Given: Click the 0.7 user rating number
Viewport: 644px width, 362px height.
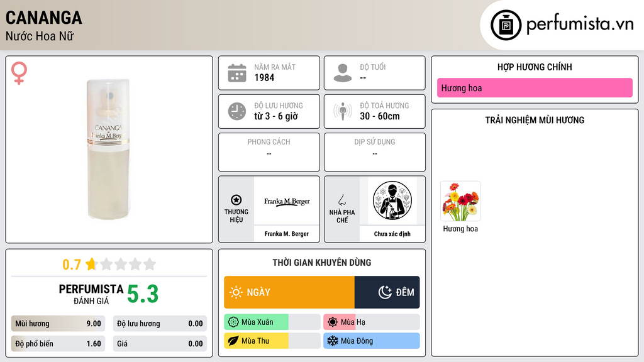Looking at the screenshot, I should tap(72, 265).
